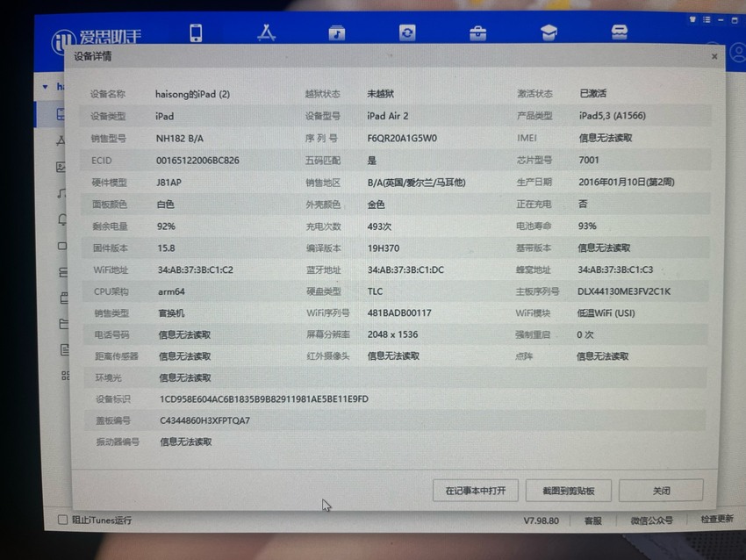
Task: Click the 环境光 row's 信息无法读取 value
Action: (185, 377)
